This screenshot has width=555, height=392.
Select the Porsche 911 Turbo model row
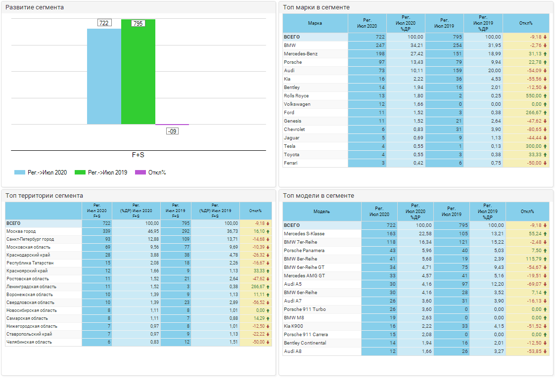pyautogui.click(x=416, y=309)
